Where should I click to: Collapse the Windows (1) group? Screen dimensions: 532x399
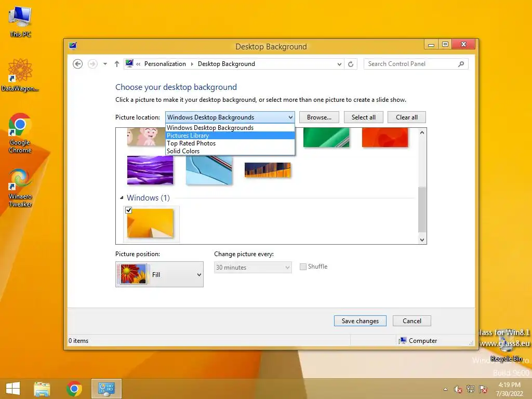[122, 197]
